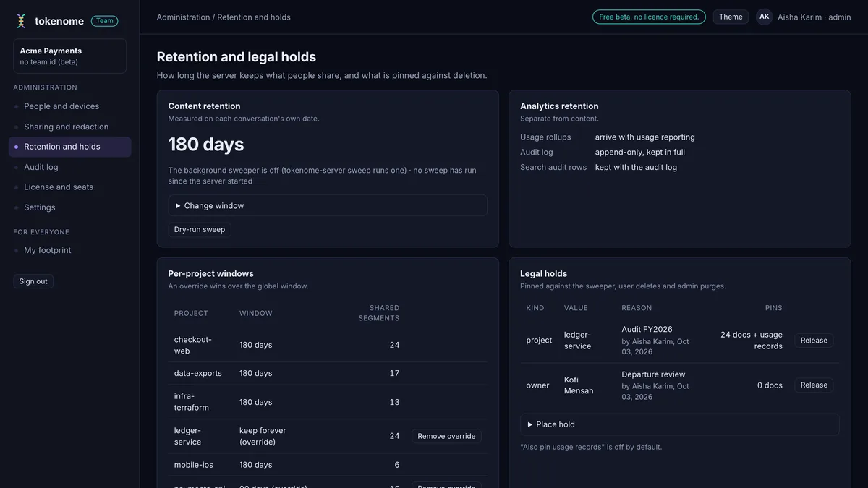Screen dimensions: 868x488
Task: Click the free beta licence notice
Action: [649, 17]
